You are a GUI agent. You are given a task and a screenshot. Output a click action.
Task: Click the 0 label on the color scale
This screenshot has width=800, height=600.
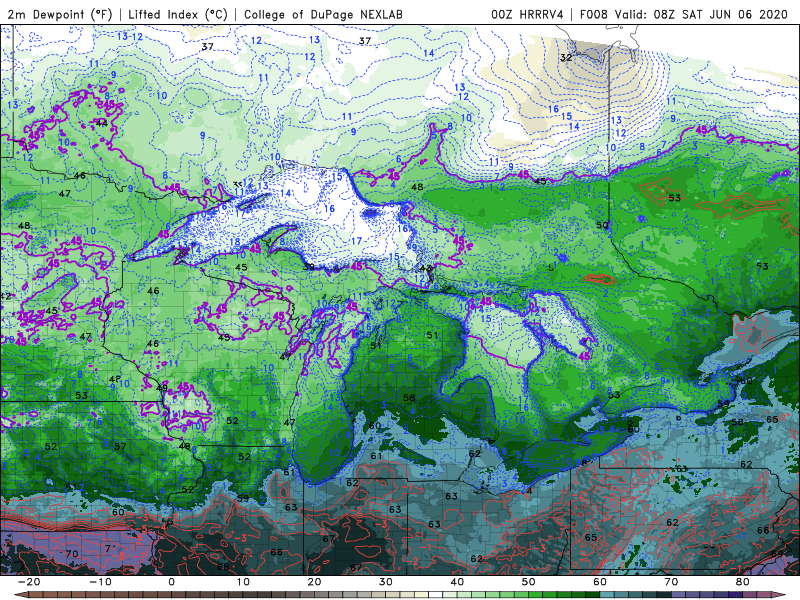(171, 582)
